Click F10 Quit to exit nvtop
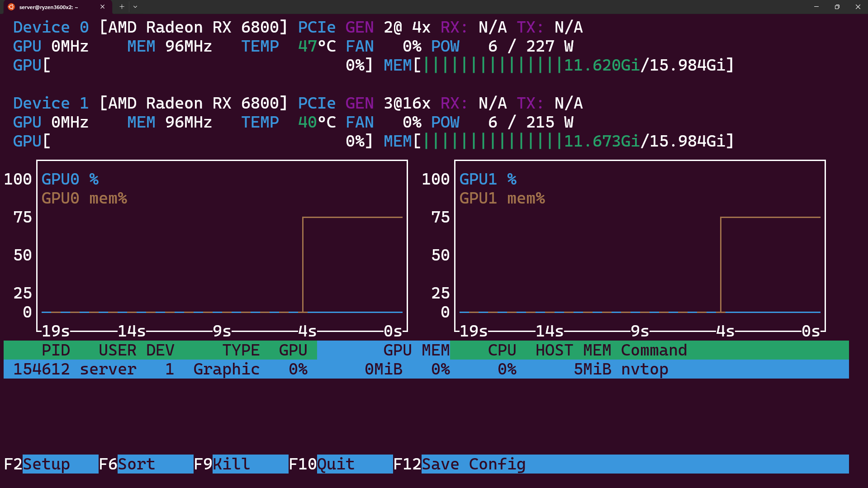This screenshot has width=868, height=488. pyautogui.click(x=341, y=464)
